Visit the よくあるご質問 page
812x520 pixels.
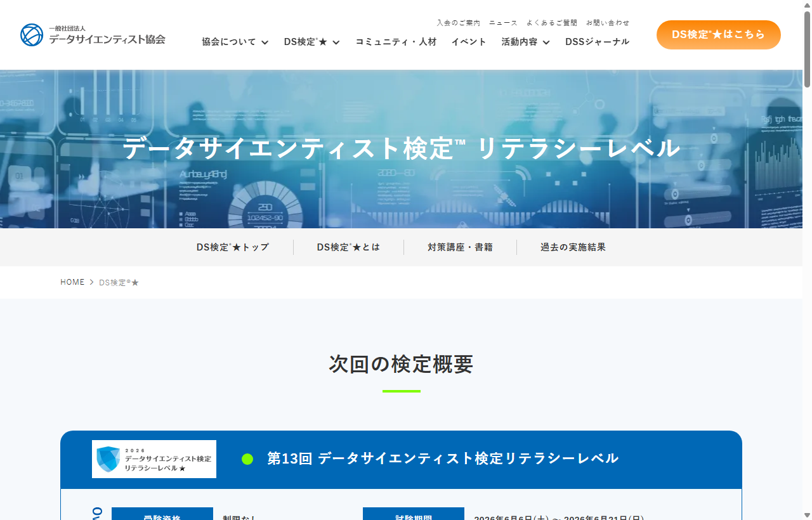(552, 23)
